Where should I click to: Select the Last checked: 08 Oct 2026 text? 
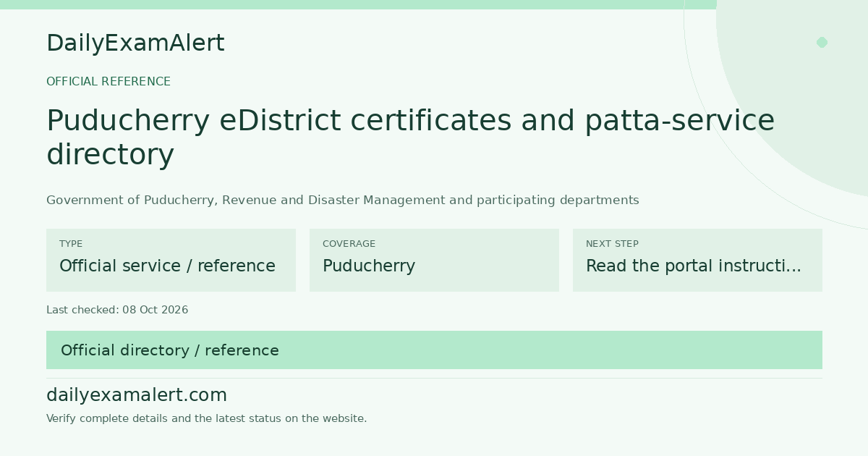point(117,310)
